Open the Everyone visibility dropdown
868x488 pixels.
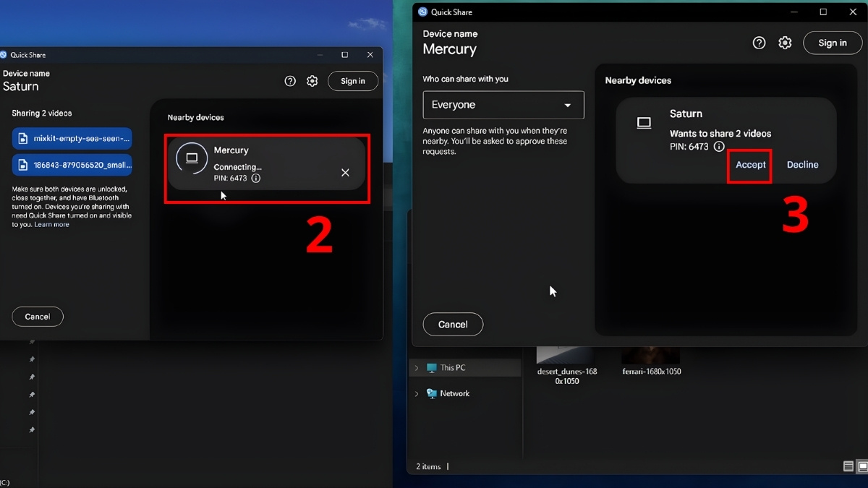point(503,105)
